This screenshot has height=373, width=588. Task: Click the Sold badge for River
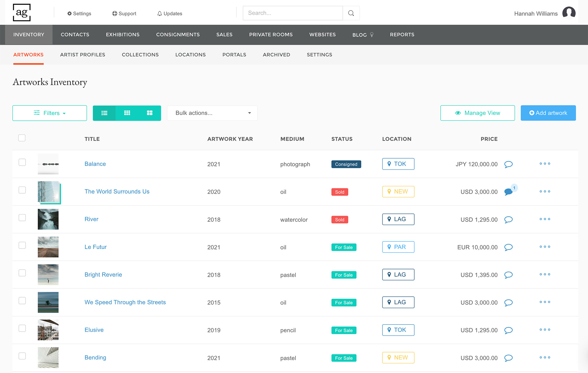click(x=340, y=220)
